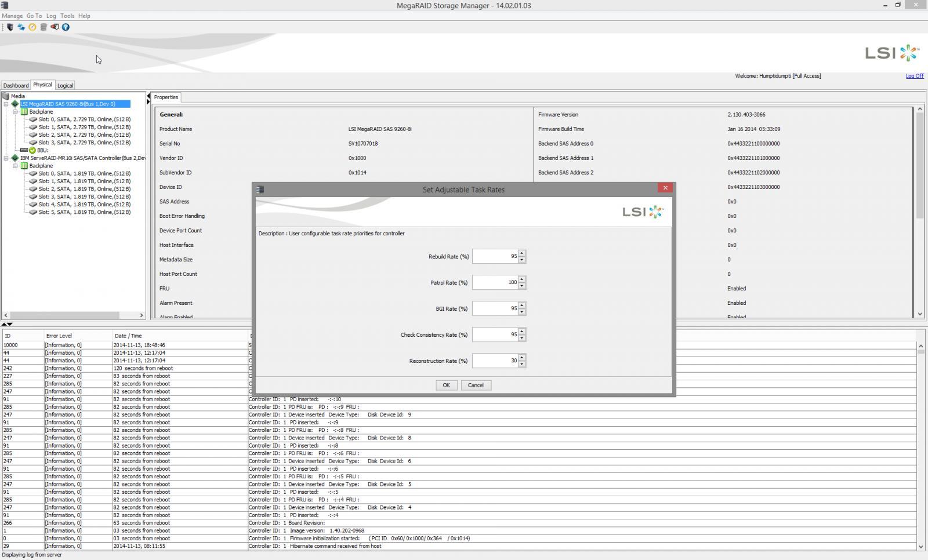Click the Check Consistency Rate value field
The width and height of the screenshot is (928, 560).
[x=495, y=334]
